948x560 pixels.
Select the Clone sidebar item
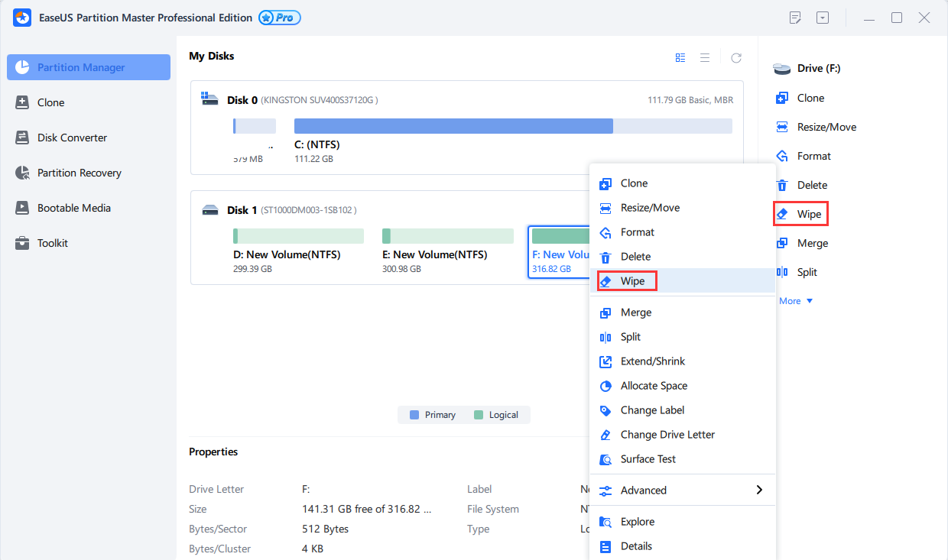[x=50, y=102]
